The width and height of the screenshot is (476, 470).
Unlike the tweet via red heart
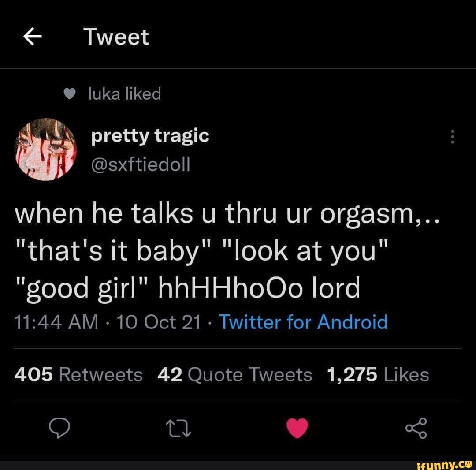point(297,428)
